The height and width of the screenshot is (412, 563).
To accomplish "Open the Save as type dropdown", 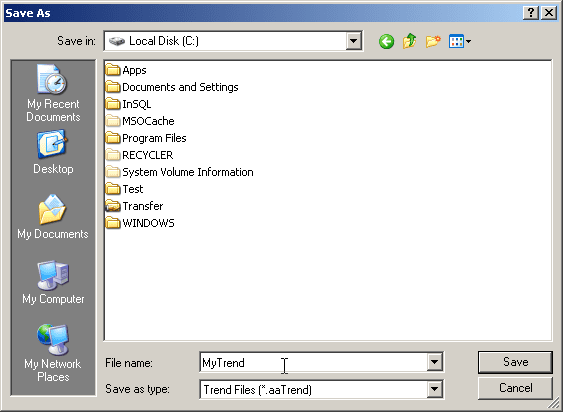I will coord(434,389).
